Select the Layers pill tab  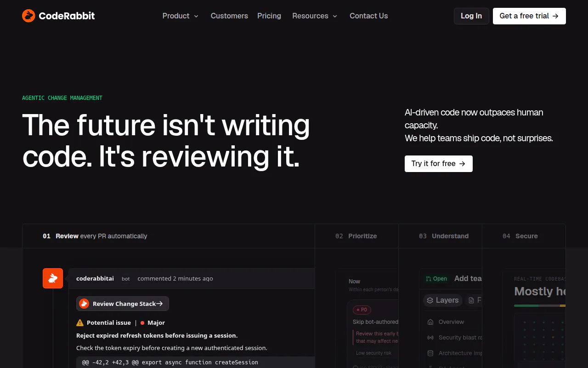pyautogui.click(x=443, y=300)
